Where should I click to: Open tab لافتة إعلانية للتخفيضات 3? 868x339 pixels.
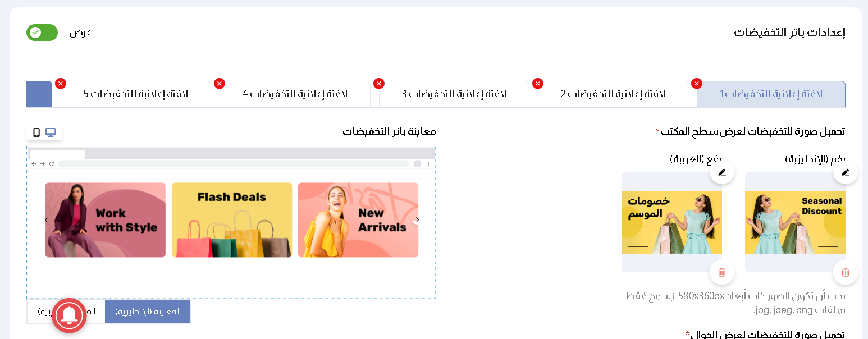[x=454, y=94]
